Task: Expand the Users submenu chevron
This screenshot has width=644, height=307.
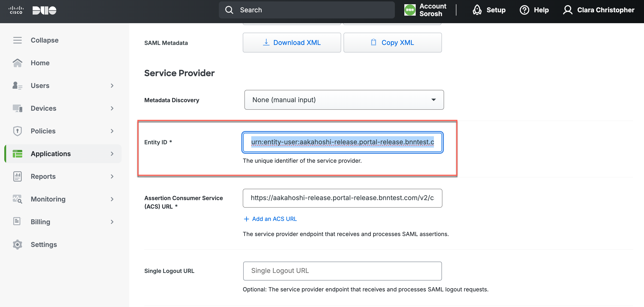Action: 112,85
